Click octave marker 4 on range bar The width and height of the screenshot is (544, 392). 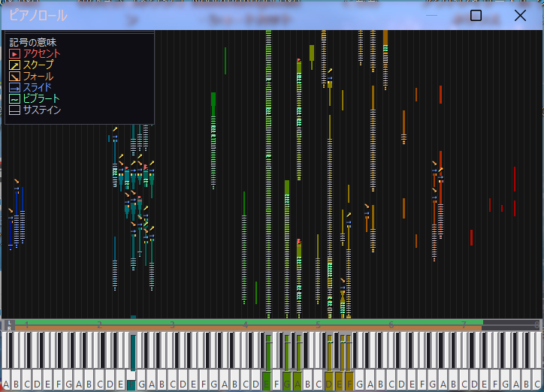point(245,324)
